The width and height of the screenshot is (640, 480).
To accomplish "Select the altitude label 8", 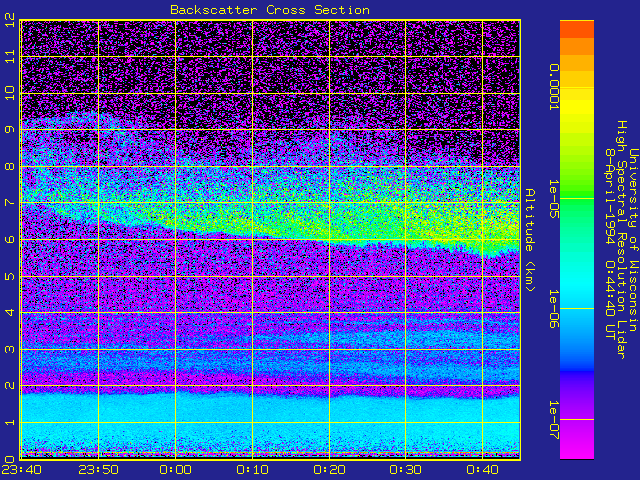I will click(11, 166).
